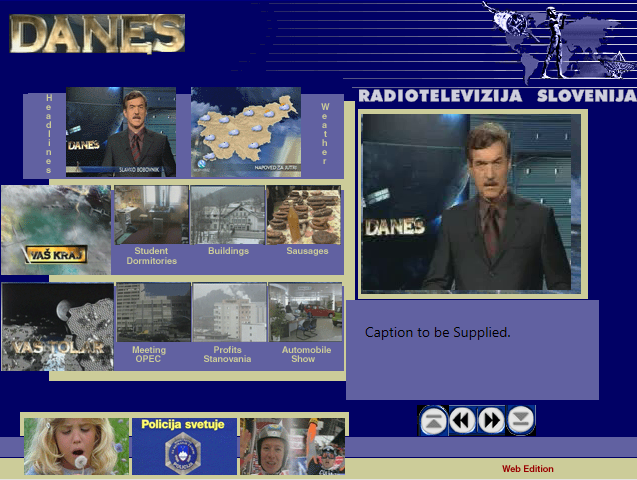Click the Profits Stanovania label
637x480 pixels.
point(228,354)
